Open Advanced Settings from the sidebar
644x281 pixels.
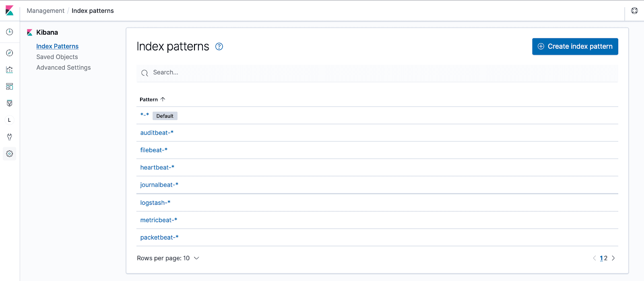[x=63, y=67]
